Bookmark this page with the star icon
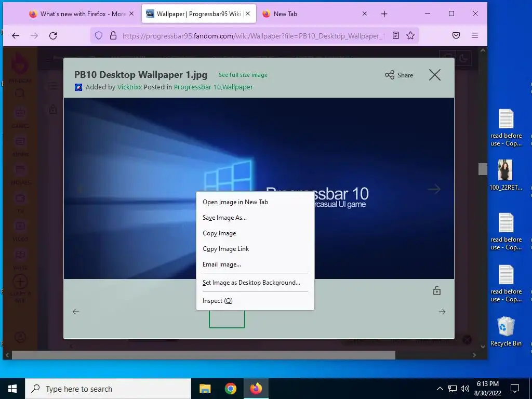This screenshot has width=532, height=399. [x=410, y=36]
